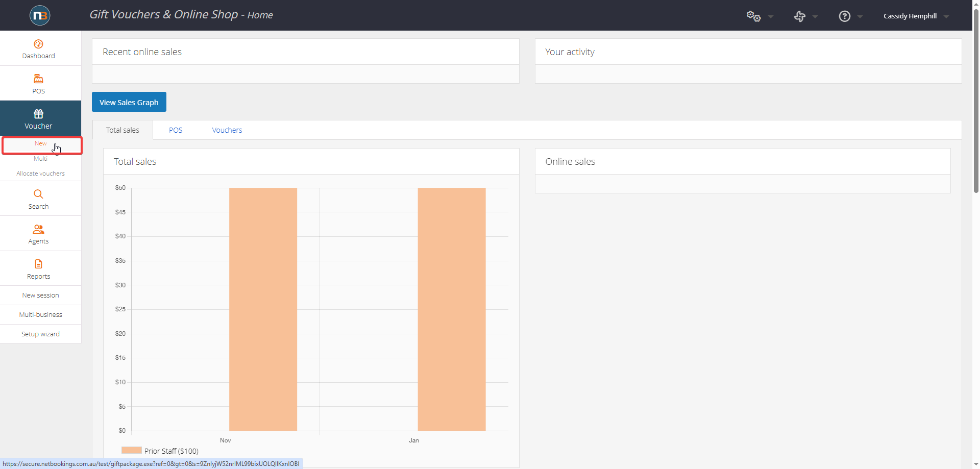Image resolution: width=980 pixels, height=469 pixels.
Task: Click the Recent online sales heading
Action: (142, 52)
